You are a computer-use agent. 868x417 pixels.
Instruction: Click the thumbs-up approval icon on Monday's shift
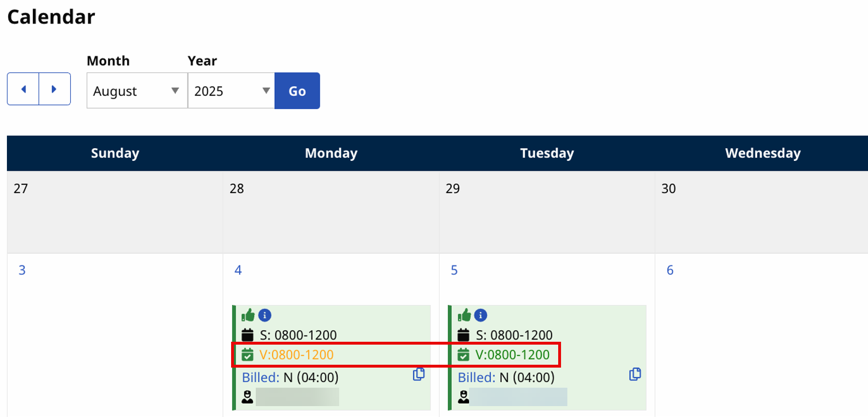249,315
